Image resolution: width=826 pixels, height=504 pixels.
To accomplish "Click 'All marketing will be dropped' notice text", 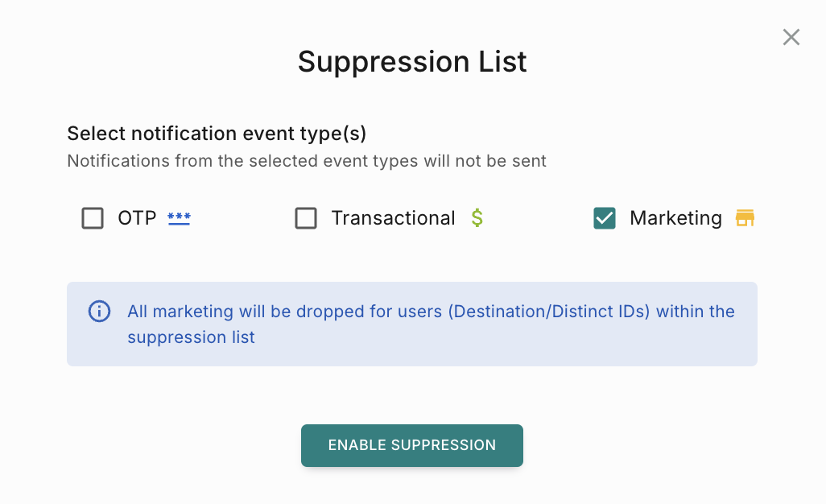I will point(233,312).
